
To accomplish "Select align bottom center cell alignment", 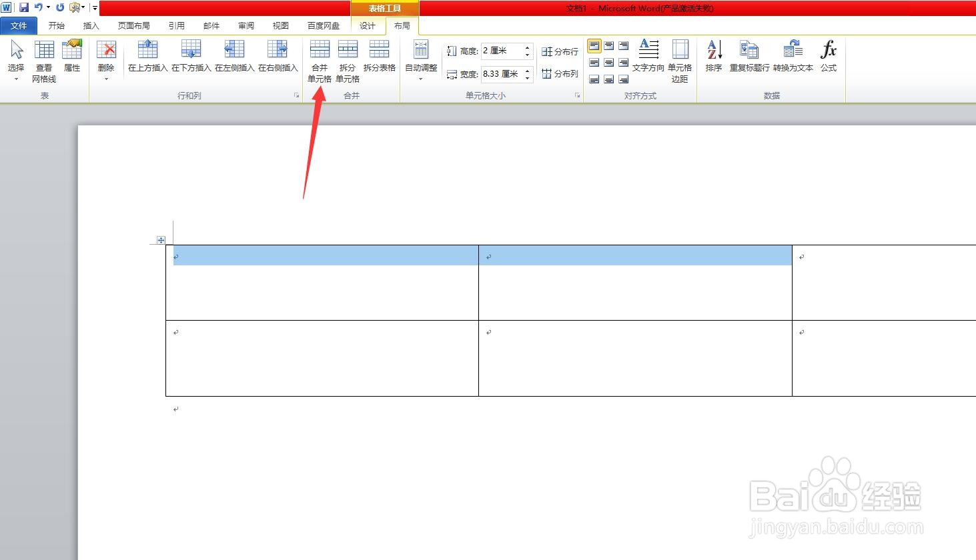I will click(x=609, y=79).
